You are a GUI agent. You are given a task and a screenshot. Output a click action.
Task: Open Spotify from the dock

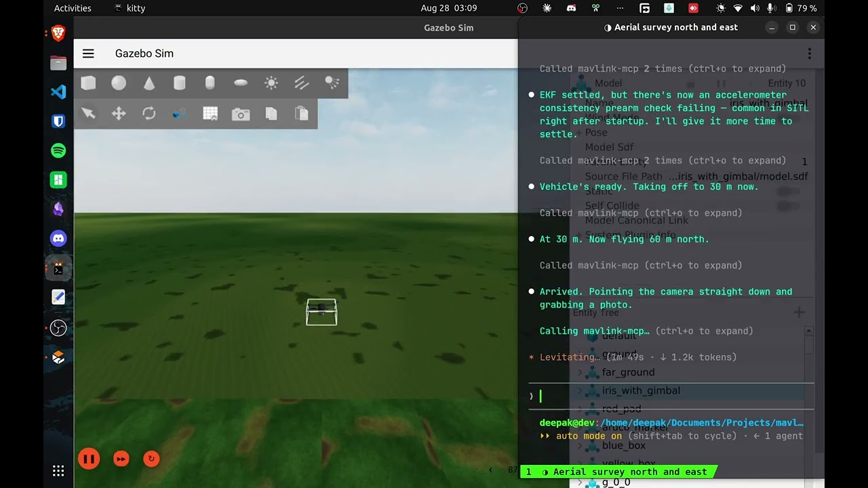tap(58, 150)
